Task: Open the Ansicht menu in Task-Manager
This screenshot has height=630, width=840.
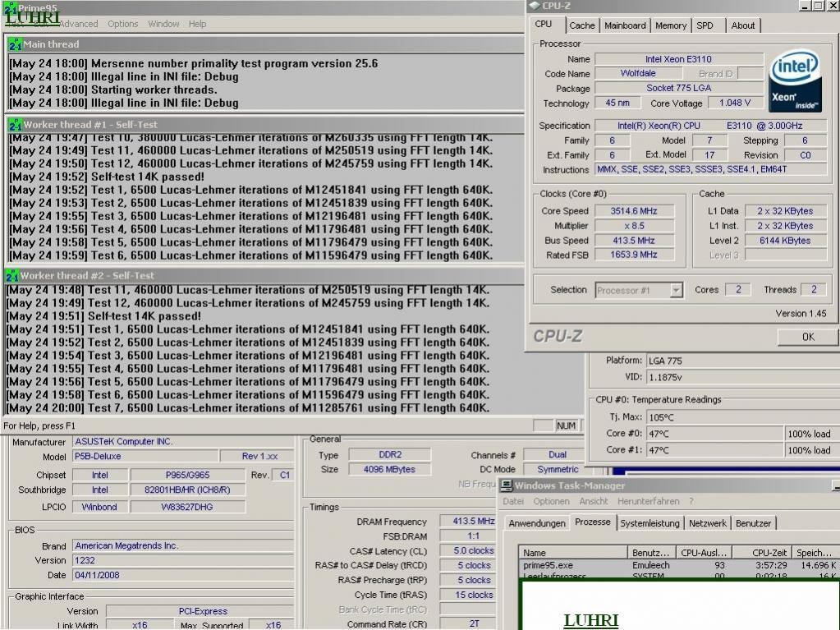Action: point(594,501)
